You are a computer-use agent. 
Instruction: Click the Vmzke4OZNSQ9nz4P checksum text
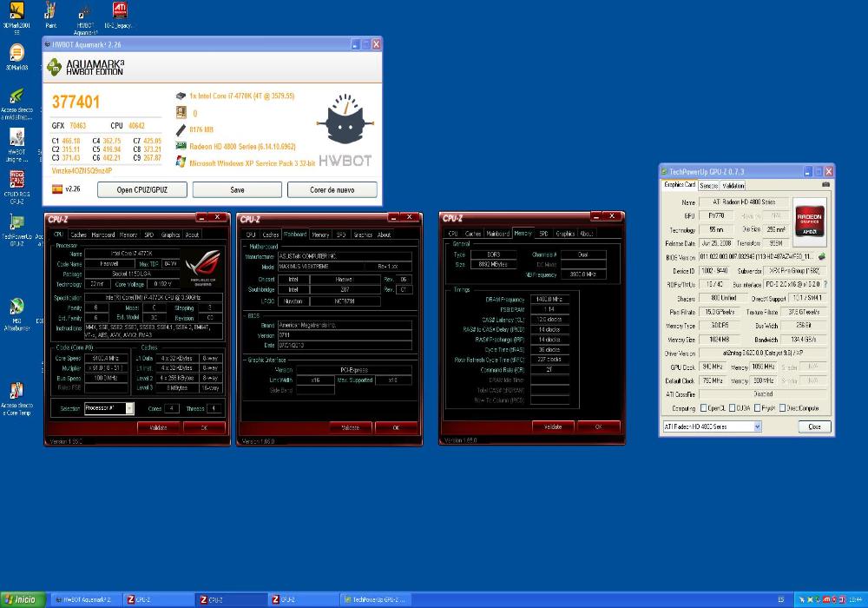pyautogui.click(x=82, y=170)
